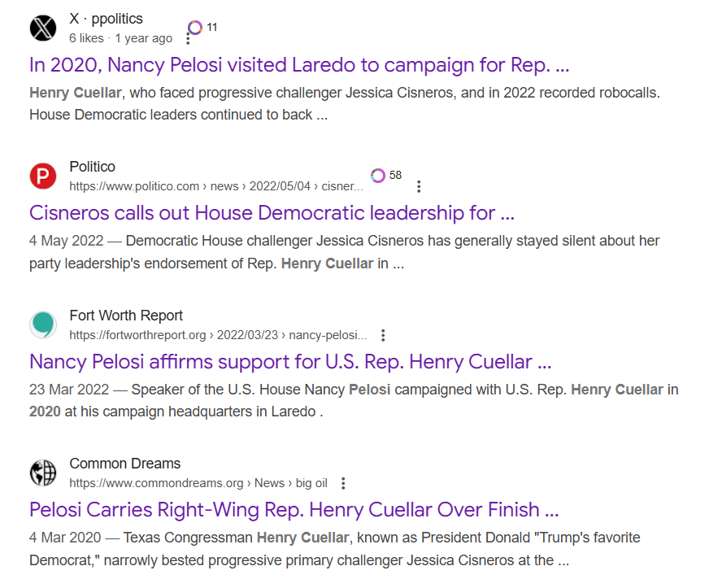Open 'In 2020, Nancy Pelosi visited Laredo' result

point(298,65)
